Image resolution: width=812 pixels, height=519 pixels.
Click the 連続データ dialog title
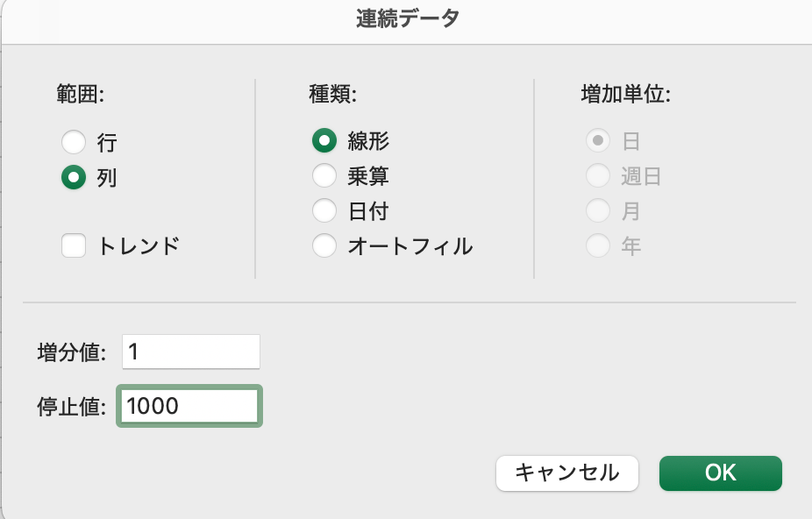[406, 18]
